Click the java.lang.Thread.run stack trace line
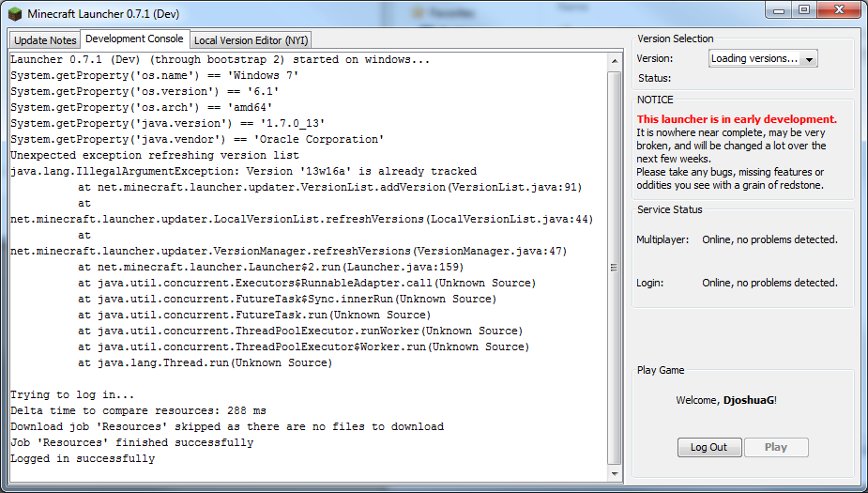 pos(205,362)
